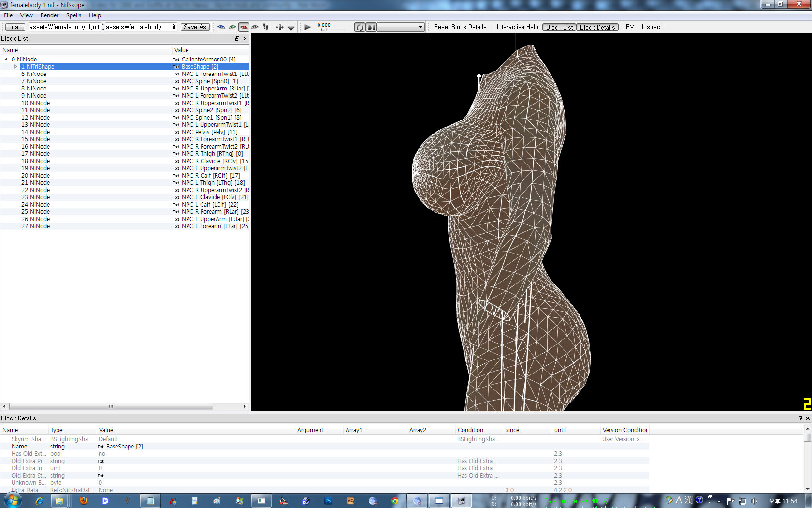Open Photoshop from the taskbar

tap(328, 501)
